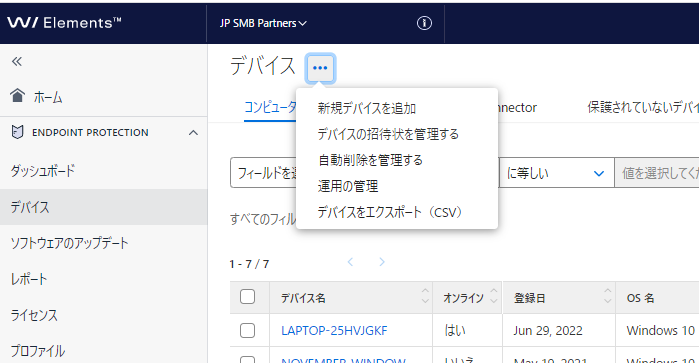Open レポート in the sidebar
The image size is (699, 363).
pos(29,279)
